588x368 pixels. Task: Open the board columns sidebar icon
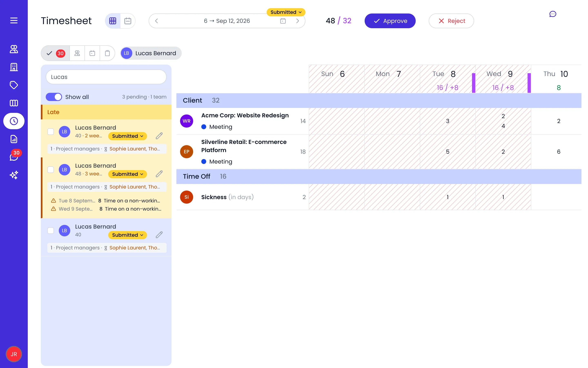[x=14, y=103]
